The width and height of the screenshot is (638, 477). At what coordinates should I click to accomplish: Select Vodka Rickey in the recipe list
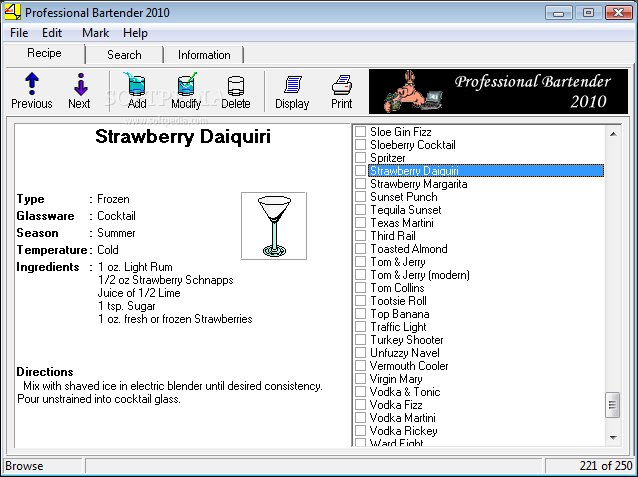click(403, 431)
